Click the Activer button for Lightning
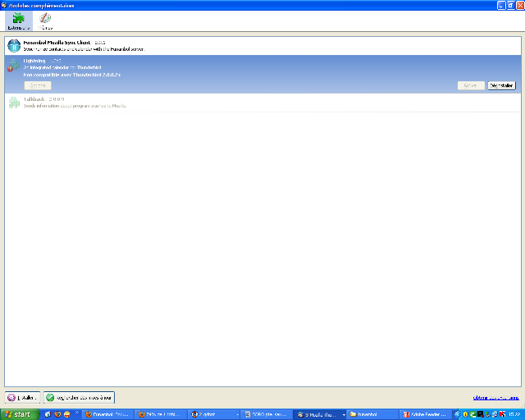 coord(471,85)
